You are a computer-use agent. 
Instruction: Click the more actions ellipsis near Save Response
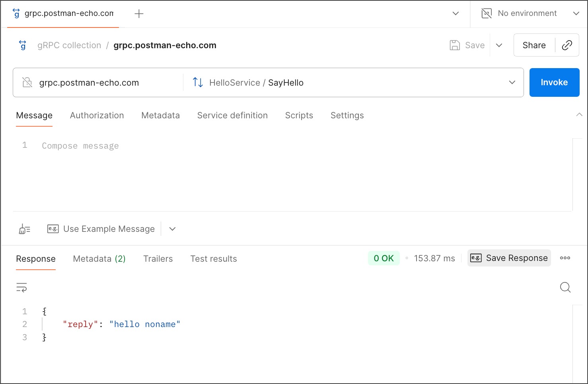[x=565, y=258]
